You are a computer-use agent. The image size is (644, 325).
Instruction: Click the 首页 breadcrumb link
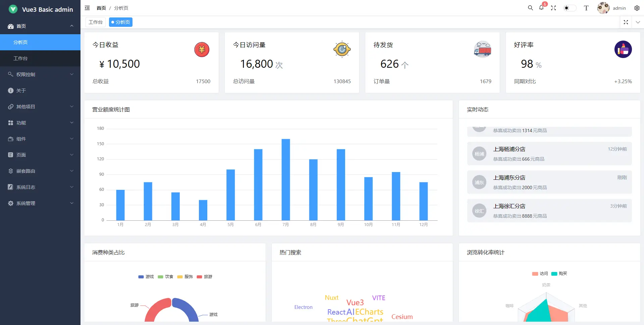pos(101,8)
